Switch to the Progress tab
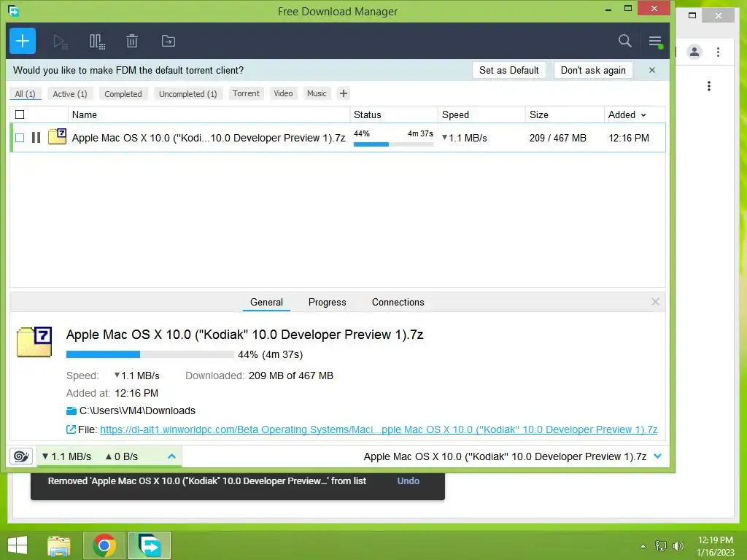The image size is (747, 560). 328,302
